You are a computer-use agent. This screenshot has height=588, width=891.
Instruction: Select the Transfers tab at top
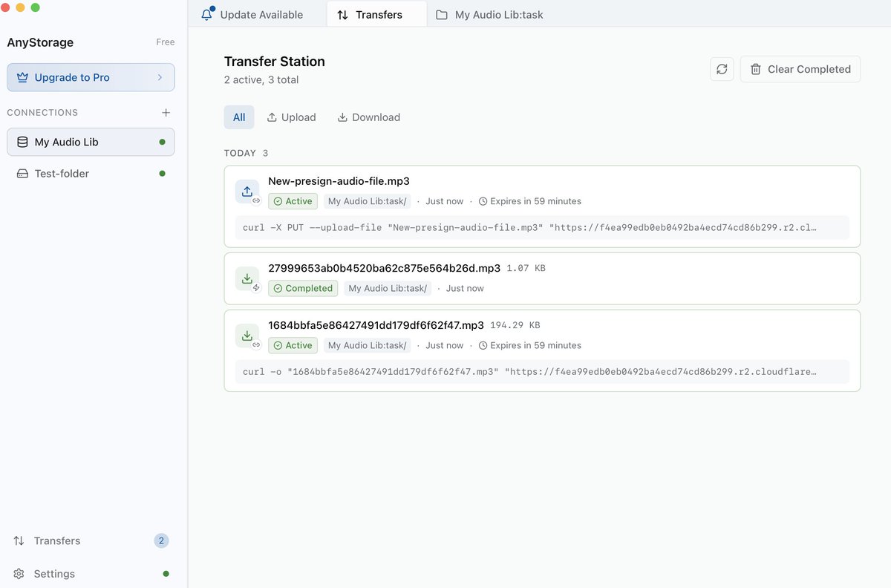376,15
